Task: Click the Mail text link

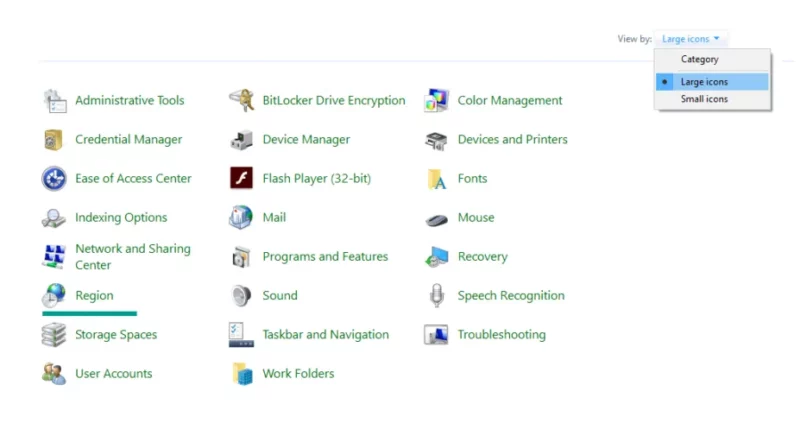Action: click(x=274, y=217)
